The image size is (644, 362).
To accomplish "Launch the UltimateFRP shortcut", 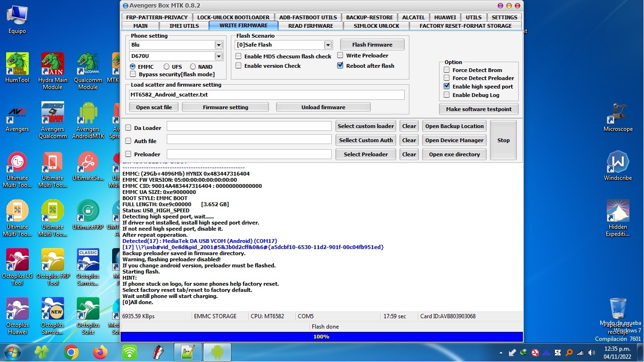I will click(x=88, y=215).
